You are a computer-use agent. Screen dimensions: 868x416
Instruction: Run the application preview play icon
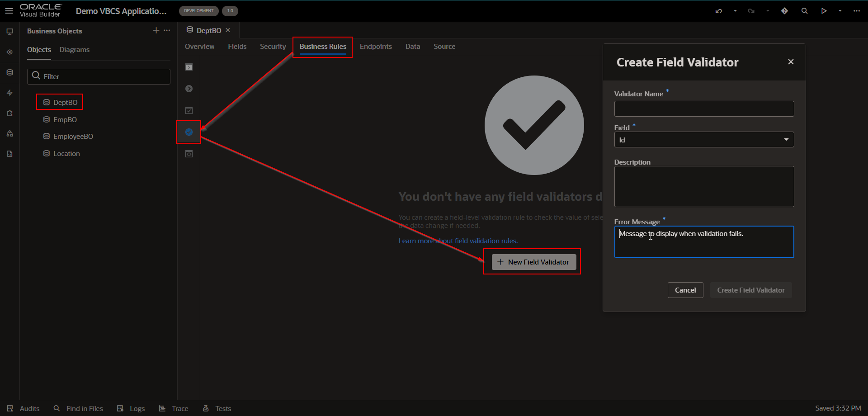(824, 11)
